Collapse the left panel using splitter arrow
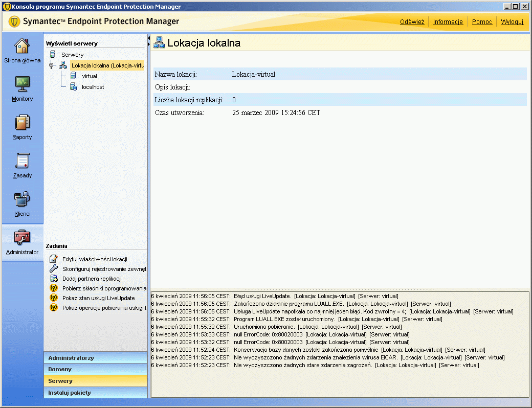 [x=149, y=38]
